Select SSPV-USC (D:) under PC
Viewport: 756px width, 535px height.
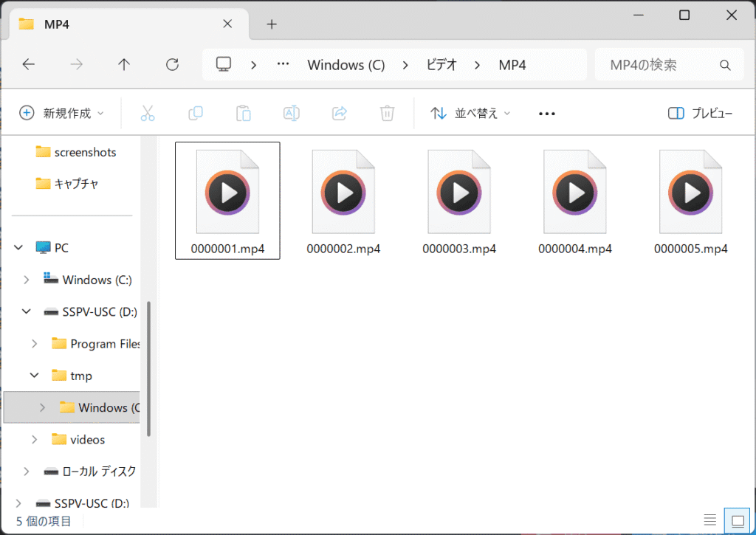[90, 312]
